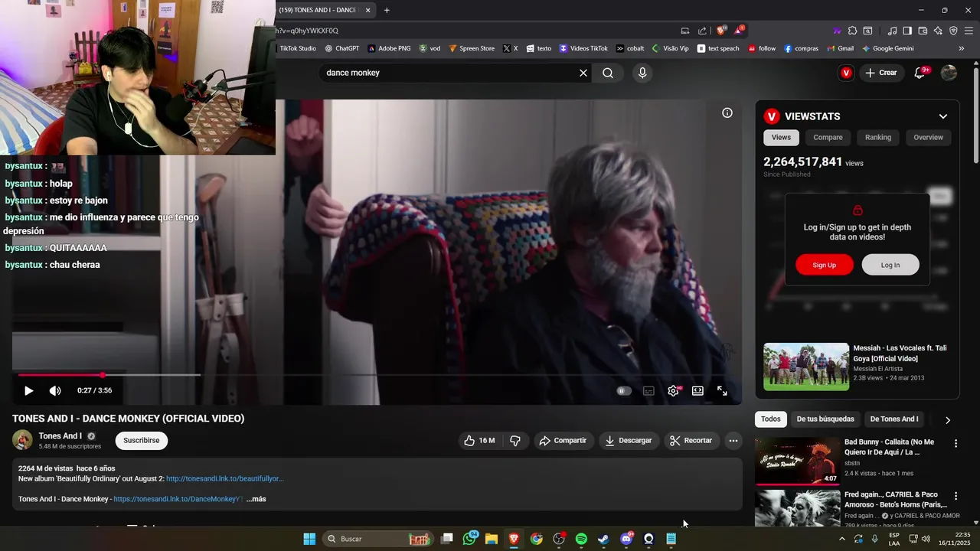Select the Ranking tab in ViewStats

(878, 138)
